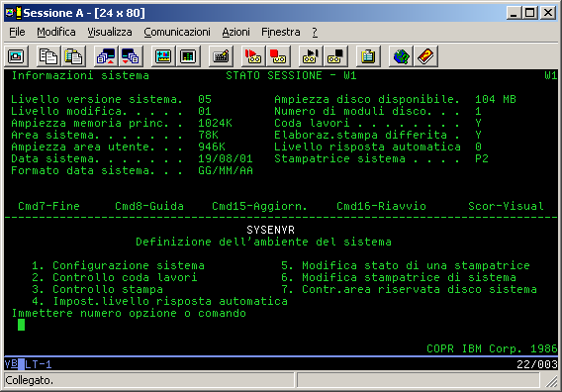Click the Receive file from host icon
This screenshot has height=392, width=562.
click(x=131, y=56)
